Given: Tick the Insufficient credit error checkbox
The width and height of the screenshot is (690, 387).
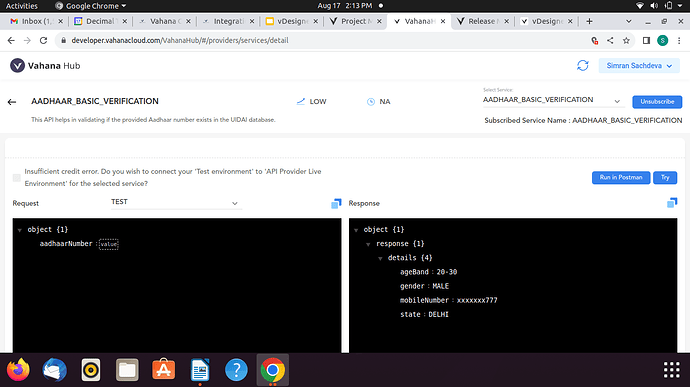Looking at the screenshot, I should 17,177.
